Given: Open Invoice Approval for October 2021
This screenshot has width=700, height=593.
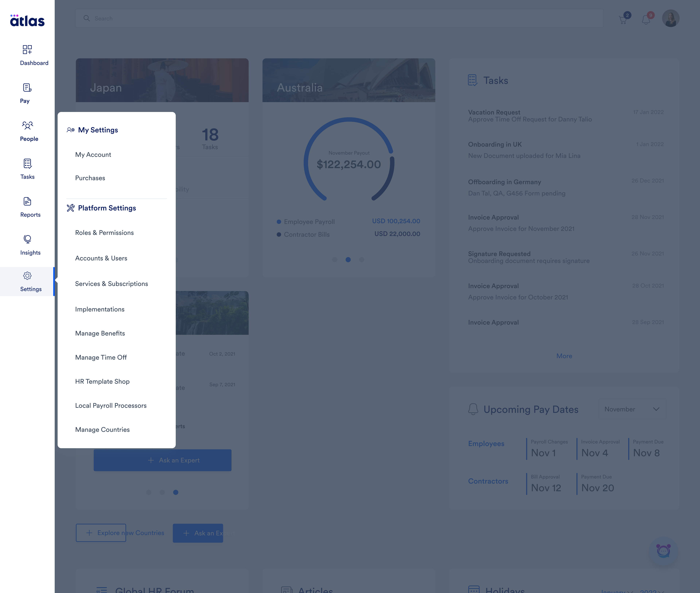Looking at the screenshot, I should 566,291.
